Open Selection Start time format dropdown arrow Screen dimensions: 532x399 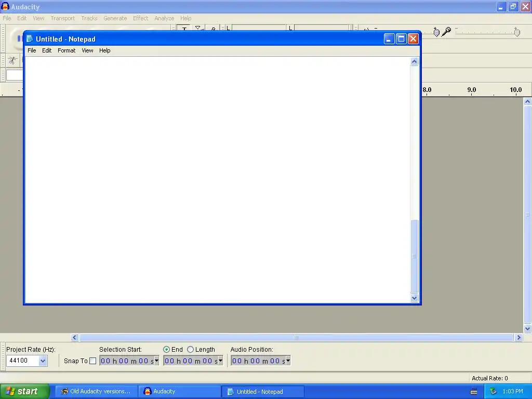point(156,361)
